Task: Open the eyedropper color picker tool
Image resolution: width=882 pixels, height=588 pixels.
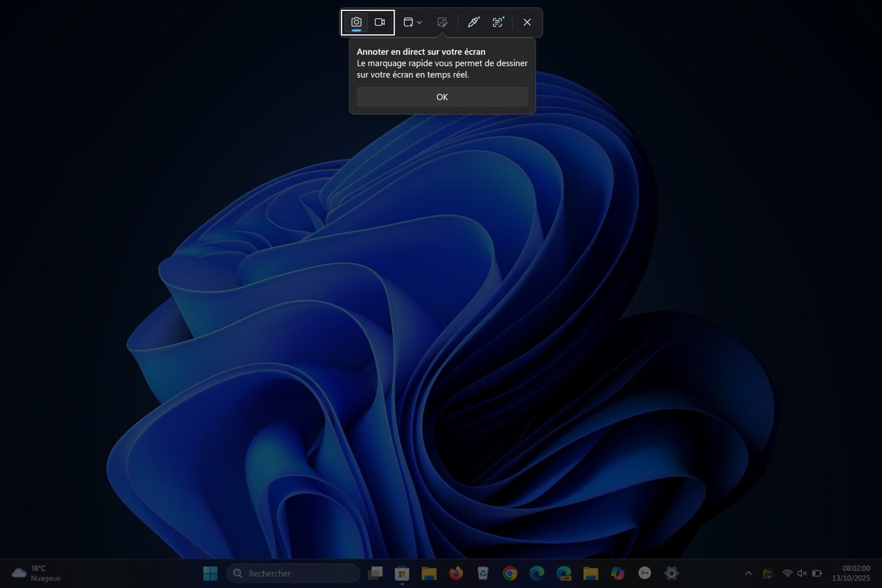Action: click(472, 23)
